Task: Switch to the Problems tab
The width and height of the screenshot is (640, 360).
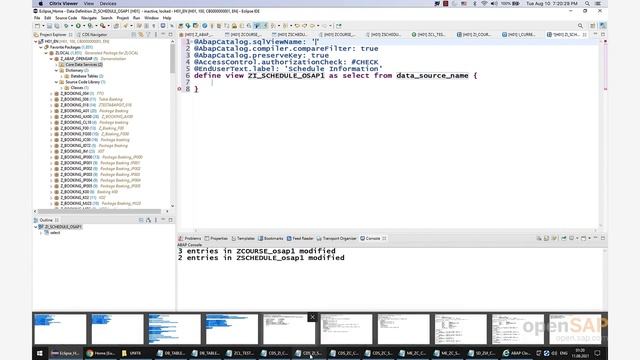Action: point(190,238)
